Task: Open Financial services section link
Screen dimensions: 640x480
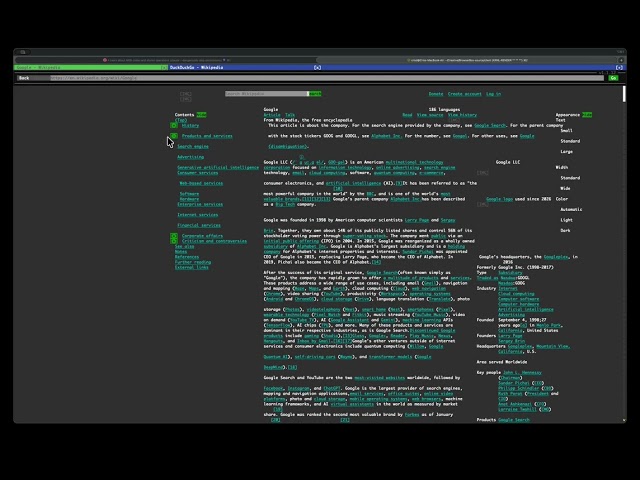Action: pos(199,225)
